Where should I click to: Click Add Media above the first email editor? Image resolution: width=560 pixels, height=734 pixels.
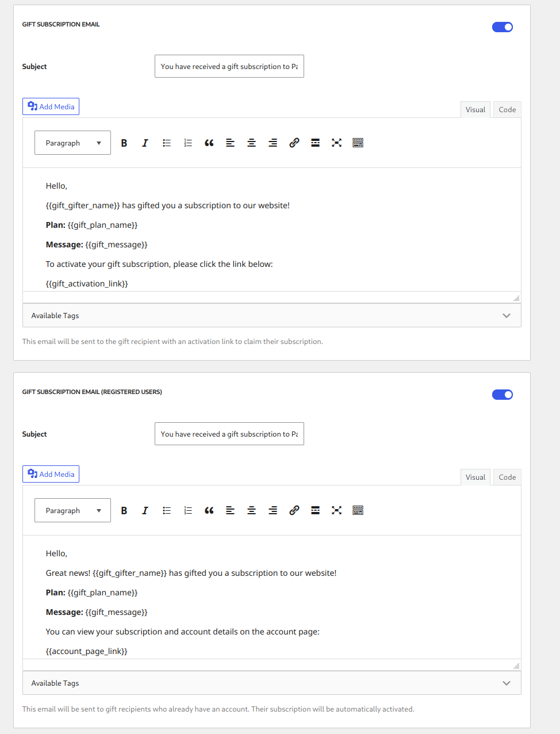click(x=51, y=107)
